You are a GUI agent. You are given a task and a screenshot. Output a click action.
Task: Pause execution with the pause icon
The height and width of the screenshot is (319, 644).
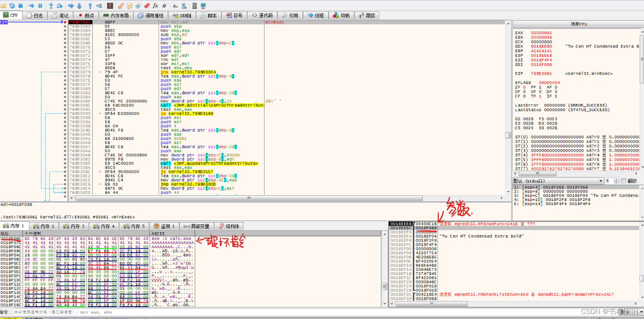click(x=40, y=6)
